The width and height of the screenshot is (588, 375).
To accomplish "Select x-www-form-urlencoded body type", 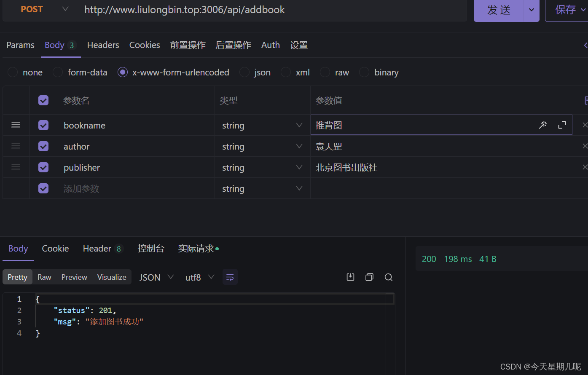I will coord(123,72).
